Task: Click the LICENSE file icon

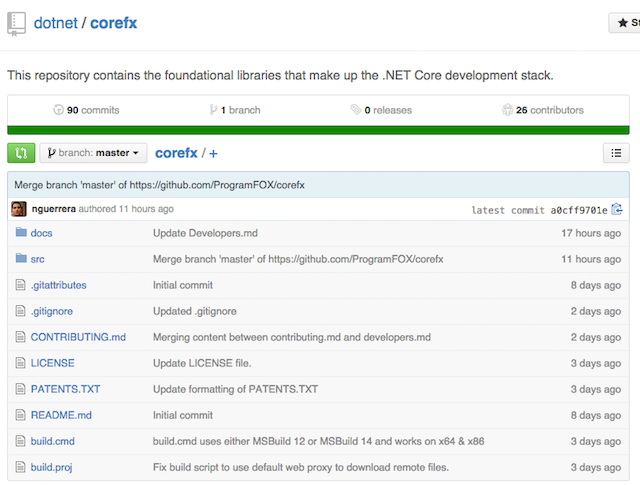Action: point(21,363)
